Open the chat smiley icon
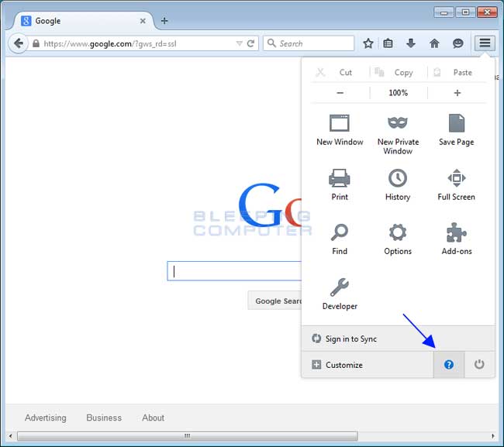The height and width of the screenshot is (447, 504). coord(457,43)
